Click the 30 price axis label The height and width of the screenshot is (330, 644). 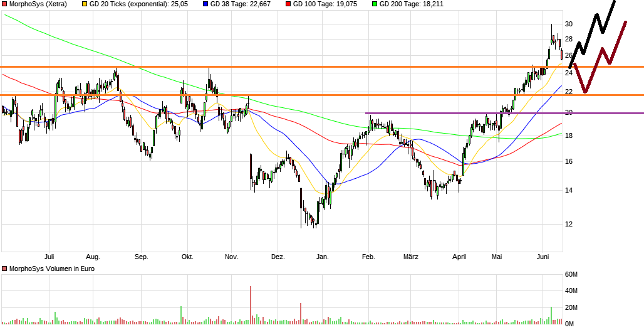point(569,24)
